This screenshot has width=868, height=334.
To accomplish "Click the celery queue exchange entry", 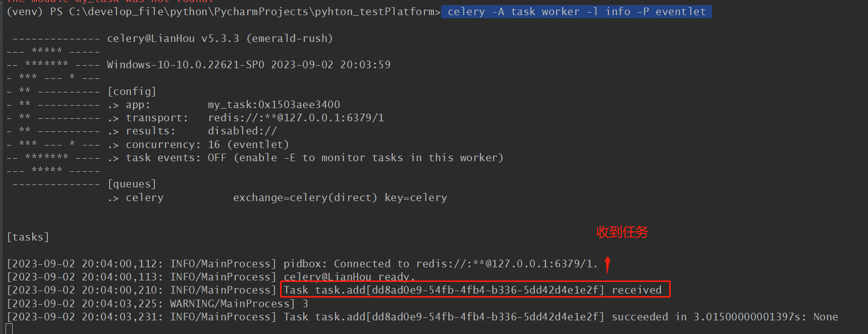I will click(x=305, y=198).
